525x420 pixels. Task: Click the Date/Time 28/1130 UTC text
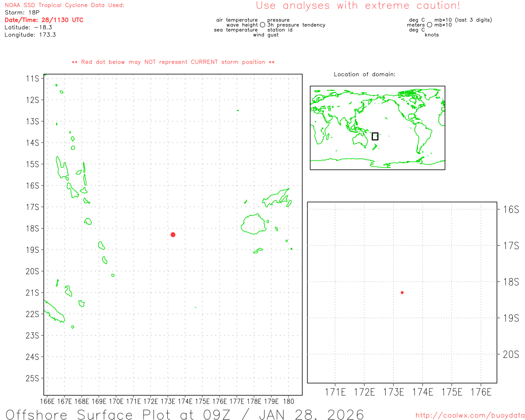click(x=44, y=20)
